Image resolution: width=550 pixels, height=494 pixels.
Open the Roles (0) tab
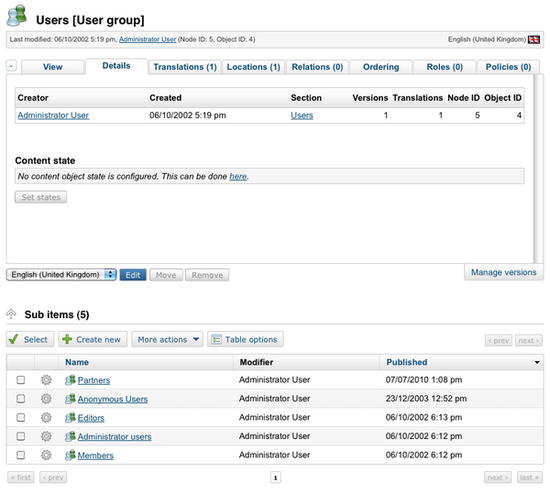[x=444, y=67]
